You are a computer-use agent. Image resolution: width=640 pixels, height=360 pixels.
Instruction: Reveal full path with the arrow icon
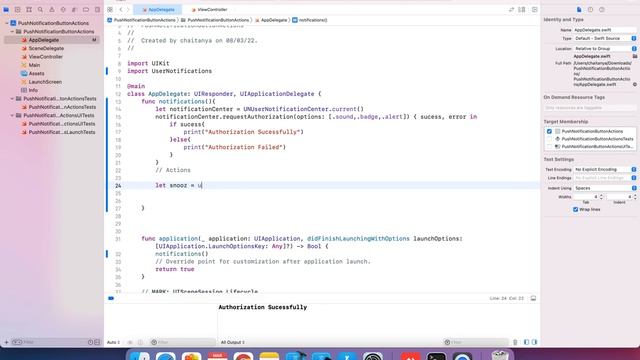635,84
